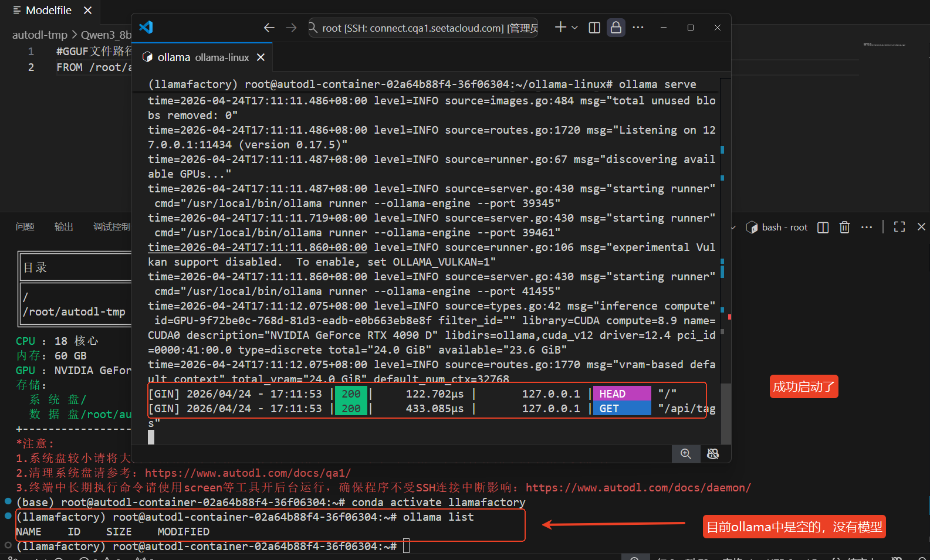Click the blue GET method badge
The height and width of the screenshot is (560, 930).
(x=623, y=408)
